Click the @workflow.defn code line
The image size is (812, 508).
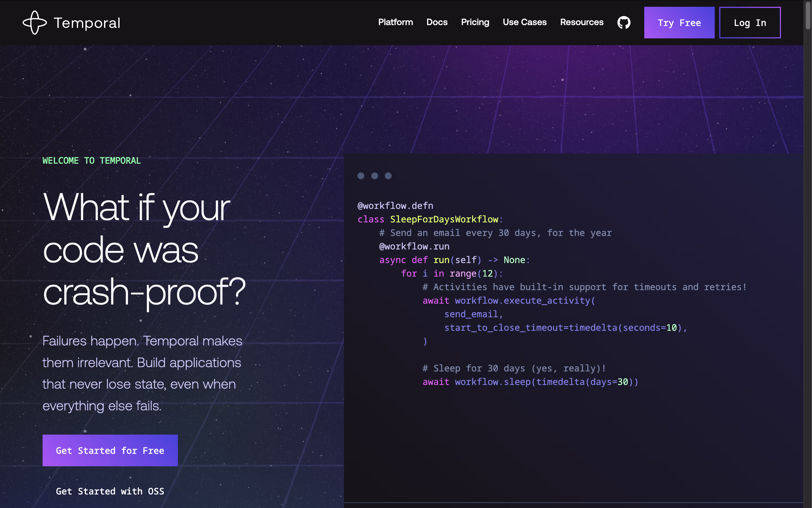395,206
